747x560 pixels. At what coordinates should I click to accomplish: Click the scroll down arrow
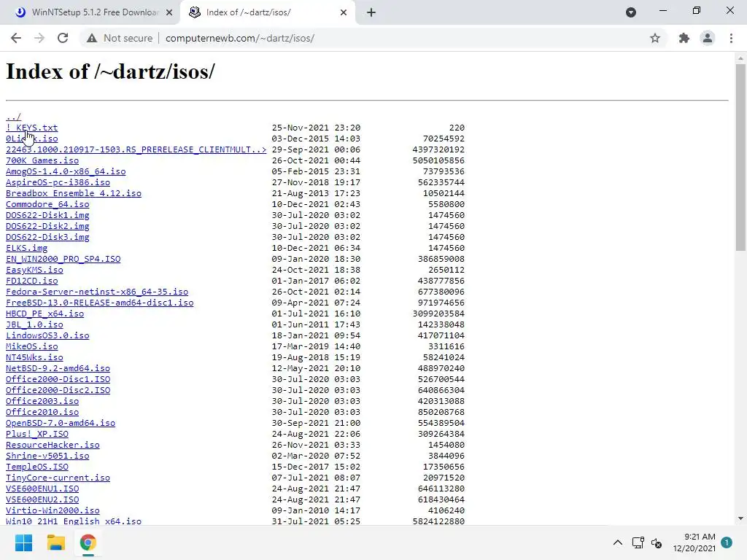pos(740,518)
